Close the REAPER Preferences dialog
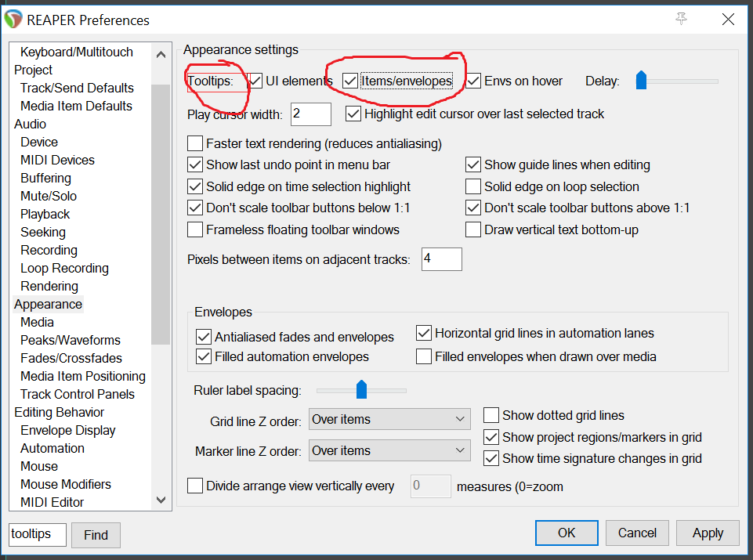 729,19
